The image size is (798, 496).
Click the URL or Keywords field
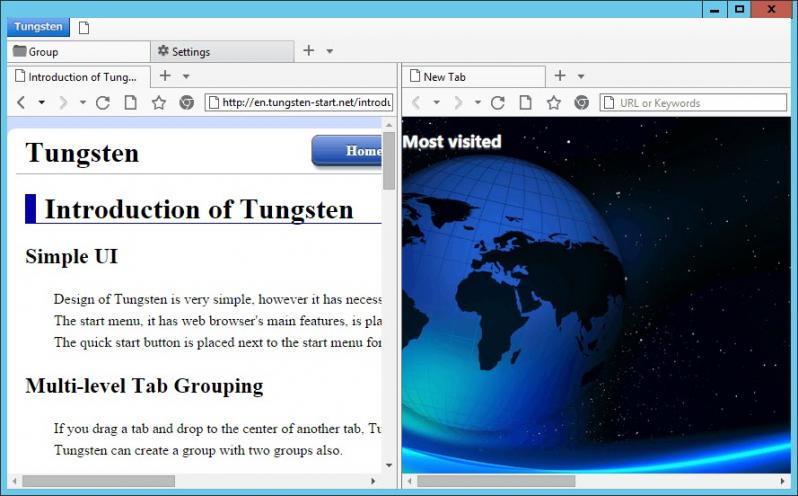pyautogui.click(x=694, y=102)
